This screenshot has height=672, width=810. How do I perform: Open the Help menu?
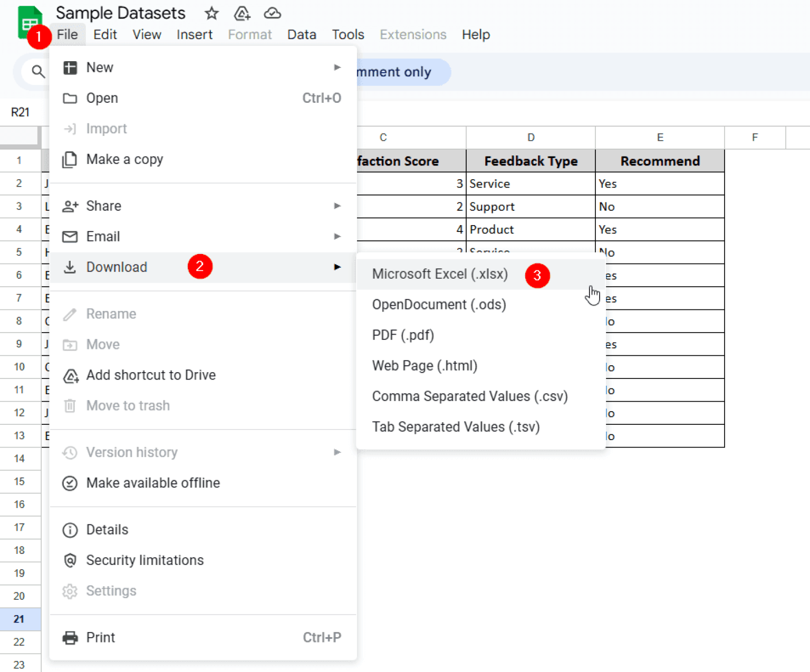click(x=476, y=34)
